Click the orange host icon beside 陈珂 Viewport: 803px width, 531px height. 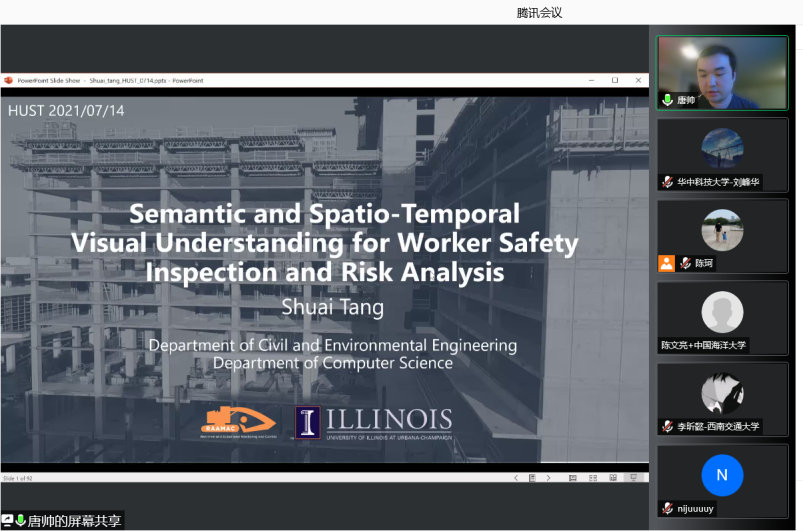tap(666, 263)
